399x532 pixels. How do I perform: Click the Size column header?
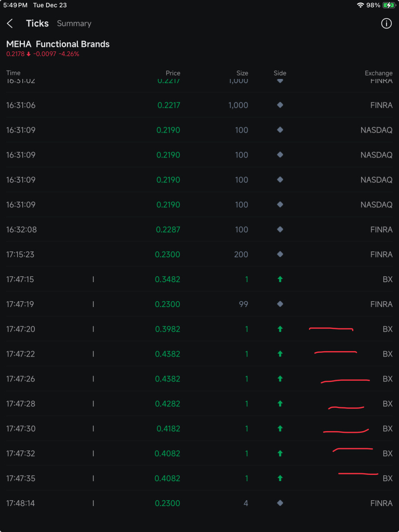(242, 73)
